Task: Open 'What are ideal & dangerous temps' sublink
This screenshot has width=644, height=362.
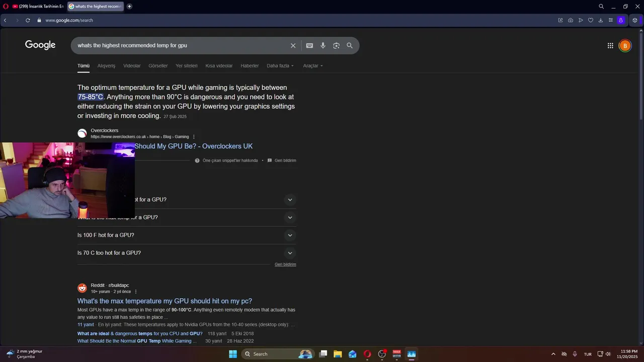Action: tap(140, 334)
